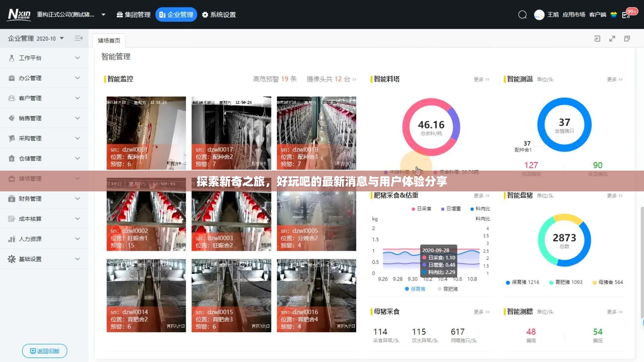644x362 pixels.
Task: Open 客户端 in the header
Action: pyautogui.click(x=597, y=15)
